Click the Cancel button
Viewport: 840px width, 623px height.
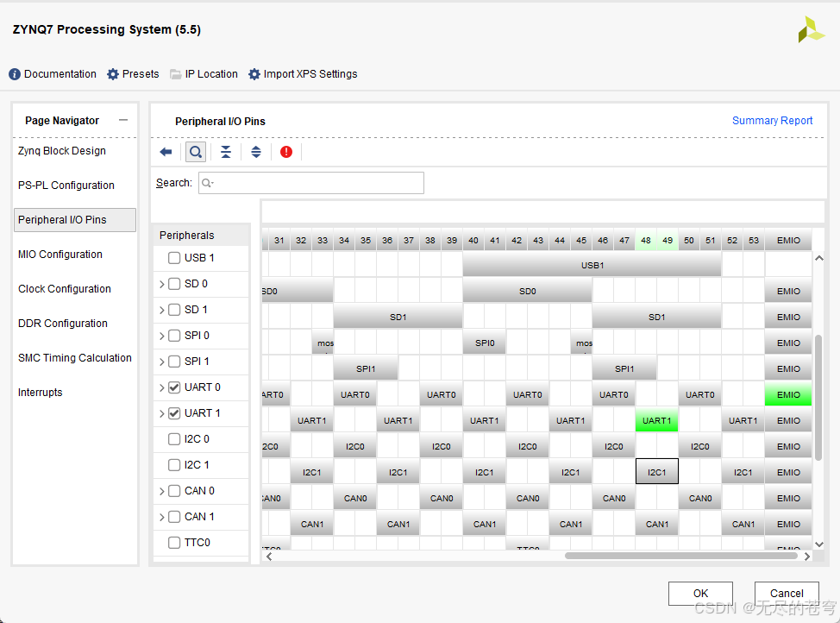point(787,594)
